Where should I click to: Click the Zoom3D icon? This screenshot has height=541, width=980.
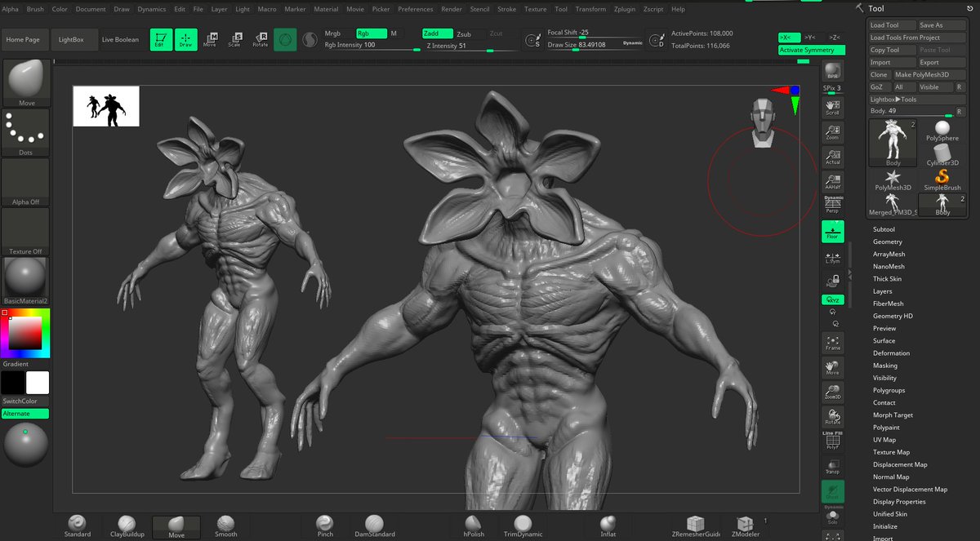[833, 392]
